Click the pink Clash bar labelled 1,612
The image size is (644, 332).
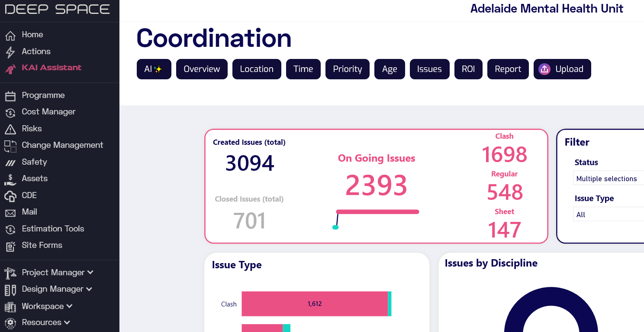coord(315,304)
